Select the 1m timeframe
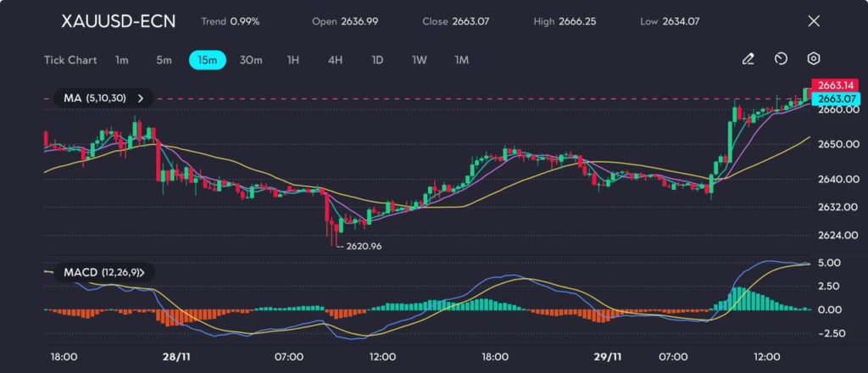868x373 pixels. (x=122, y=60)
